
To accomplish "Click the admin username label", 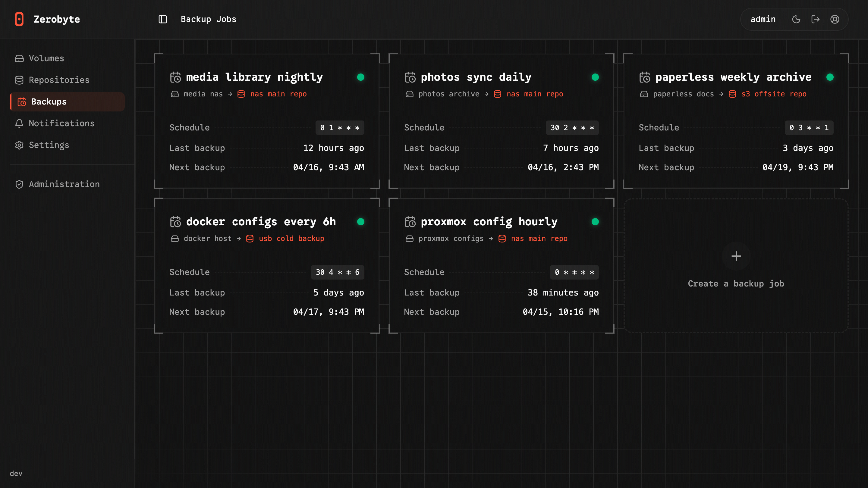I will point(763,19).
